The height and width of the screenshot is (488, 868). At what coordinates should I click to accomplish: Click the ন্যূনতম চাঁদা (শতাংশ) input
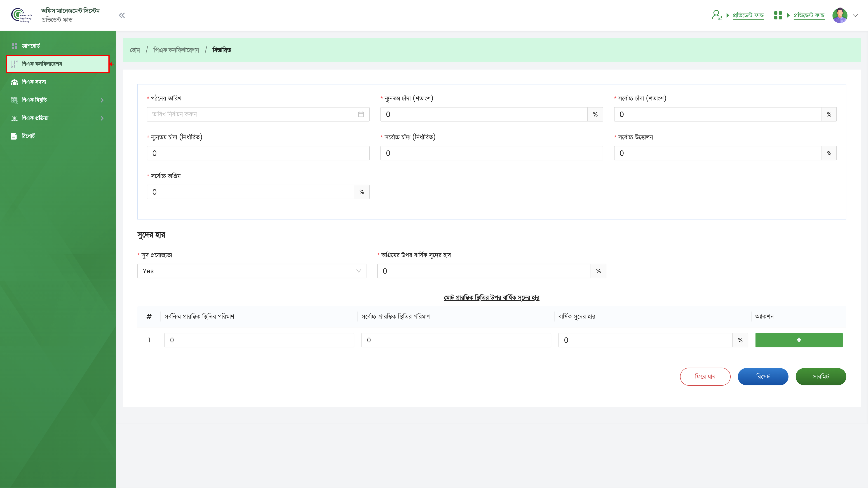[x=484, y=114]
